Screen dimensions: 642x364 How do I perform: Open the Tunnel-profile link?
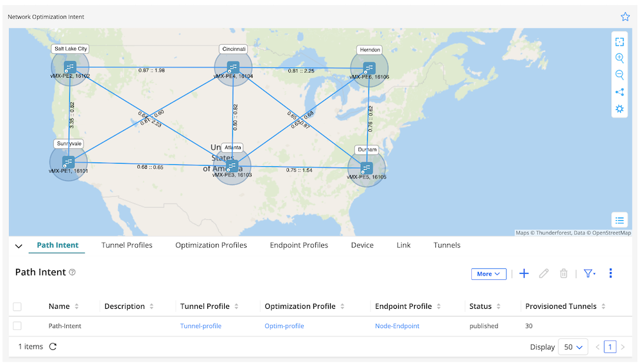click(x=200, y=326)
